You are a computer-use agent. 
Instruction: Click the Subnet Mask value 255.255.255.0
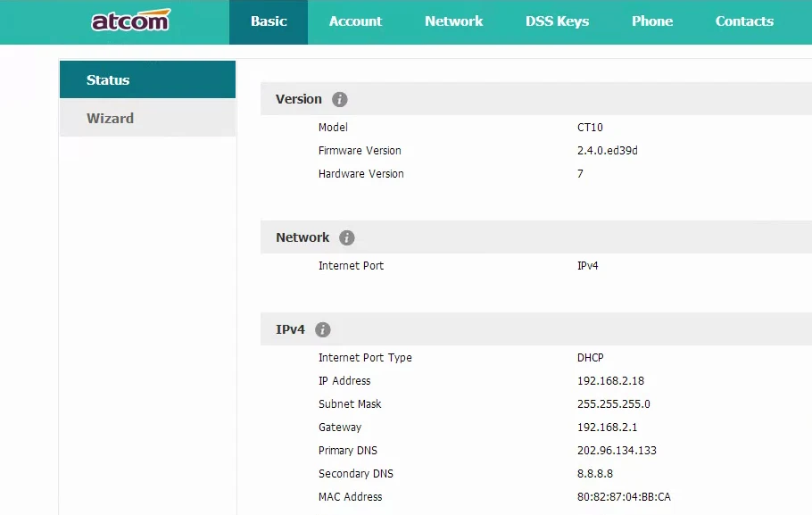614,404
